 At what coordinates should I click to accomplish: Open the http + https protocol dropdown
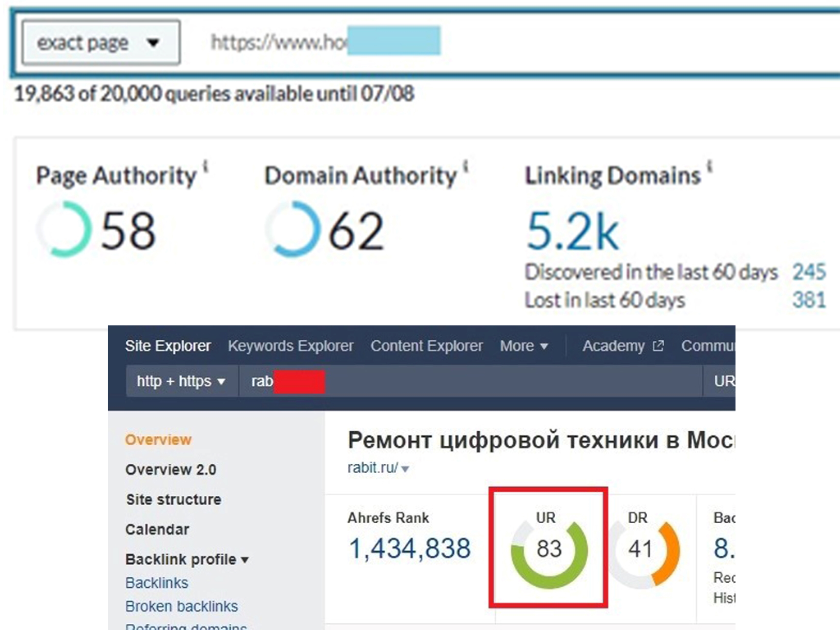(x=181, y=381)
